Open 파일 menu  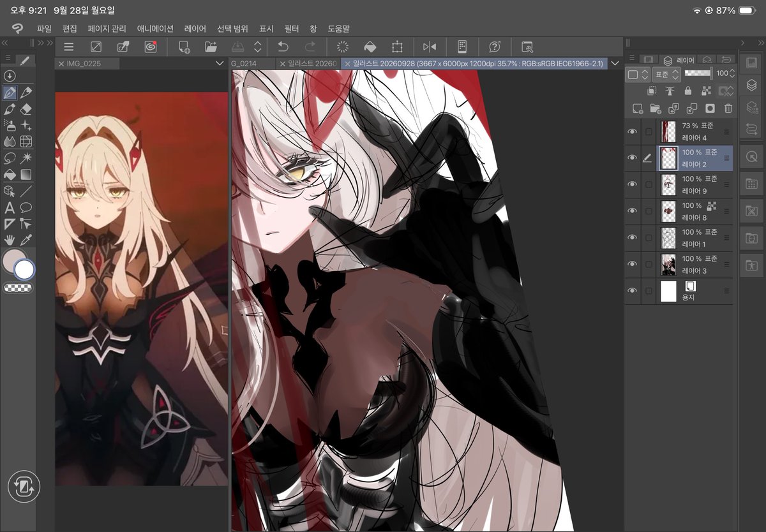(x=44, y=29)
